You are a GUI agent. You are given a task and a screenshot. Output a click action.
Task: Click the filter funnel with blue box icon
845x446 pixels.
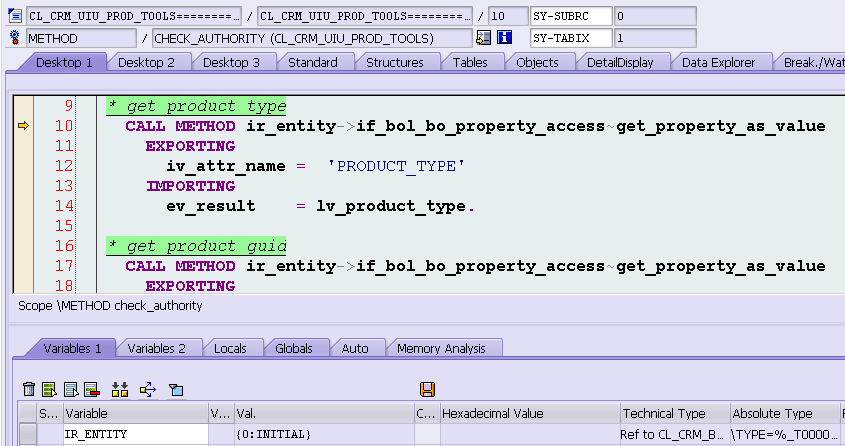coord(176,389)
